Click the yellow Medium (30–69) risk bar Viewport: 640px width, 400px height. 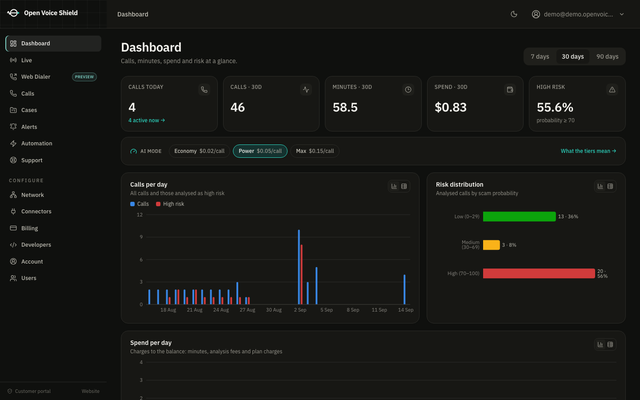coord(491,245)
